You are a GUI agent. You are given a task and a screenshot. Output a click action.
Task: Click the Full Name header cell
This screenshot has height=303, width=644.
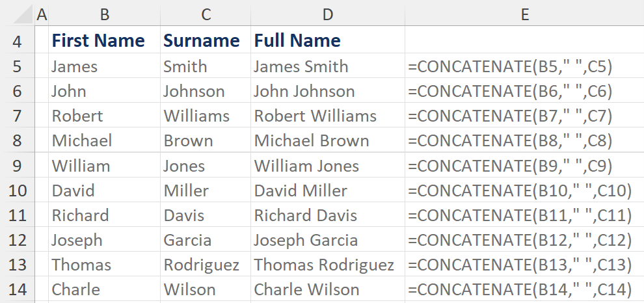pos(297,41)
